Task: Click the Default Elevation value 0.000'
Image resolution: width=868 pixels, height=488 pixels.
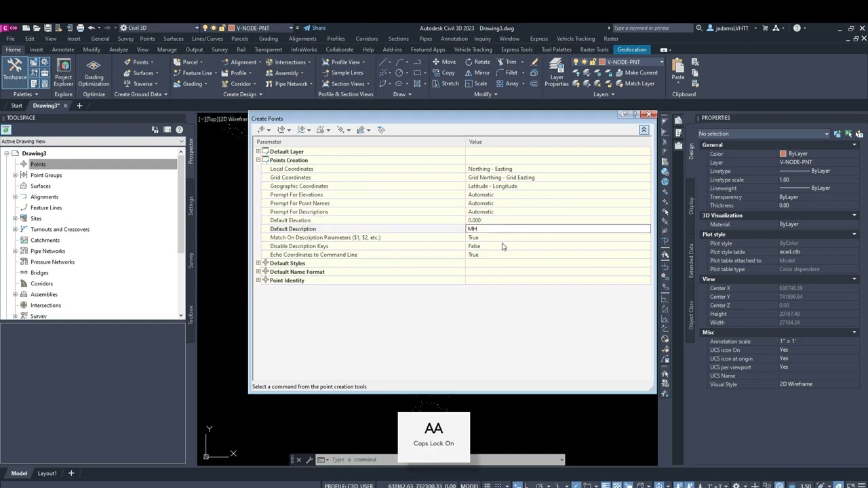Action: click(x=475, y=220)
